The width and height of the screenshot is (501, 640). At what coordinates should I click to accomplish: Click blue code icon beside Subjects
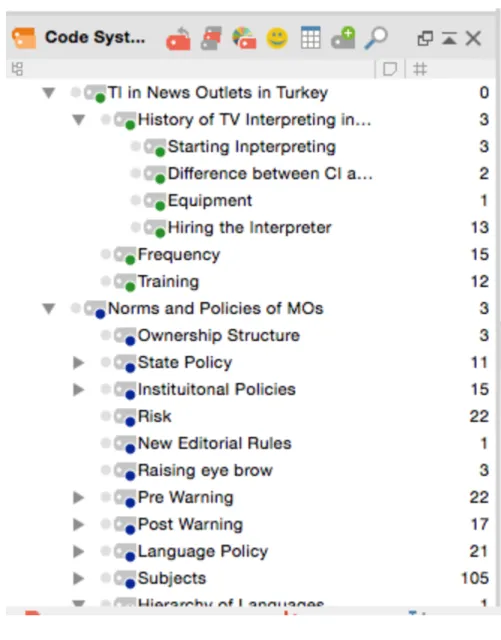click(x=125, y=579)
